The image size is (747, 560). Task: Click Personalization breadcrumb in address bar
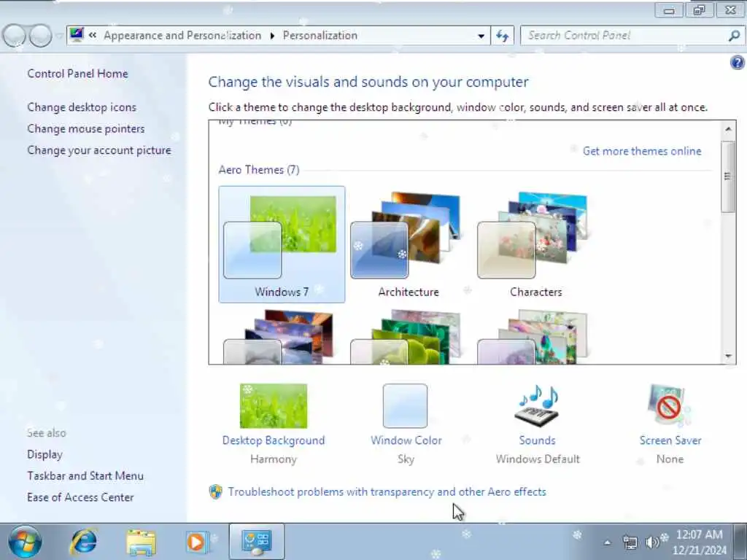pyautogui.click(x=320, y=36)
